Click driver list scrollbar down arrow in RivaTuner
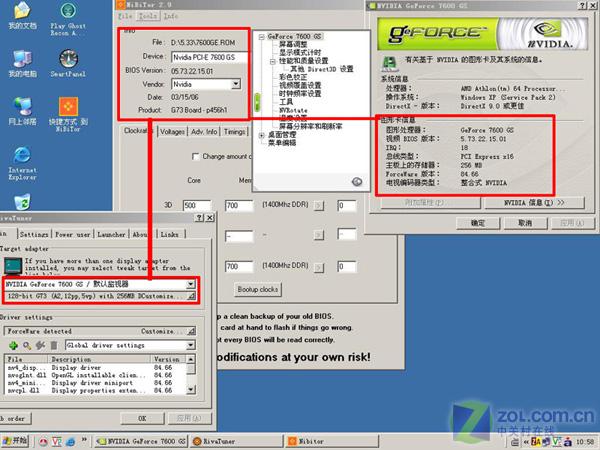600x450 pixels. [191, 390]
